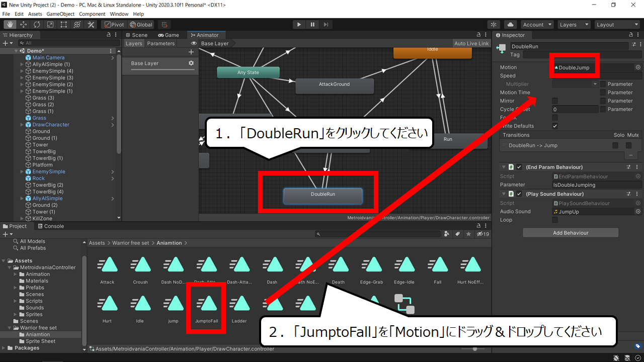Toggle the Global button
The height and width of the screenshot is (362, 644).
141,25
